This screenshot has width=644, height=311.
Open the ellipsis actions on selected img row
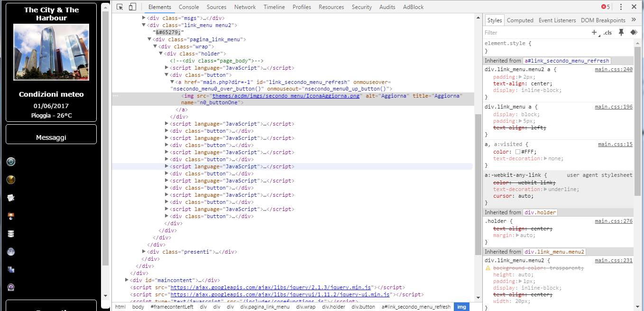(x=116, y=96)
